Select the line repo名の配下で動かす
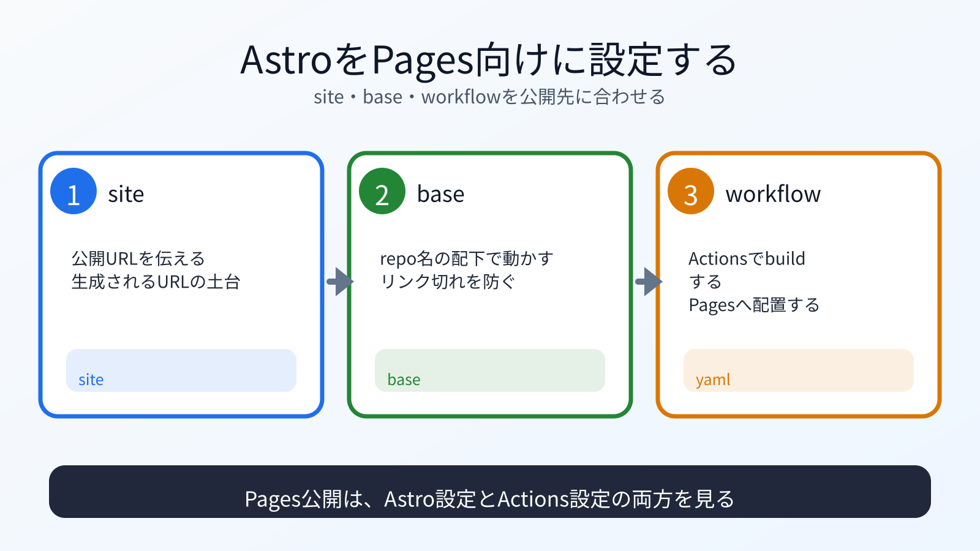This screenshot has height=551, width=980. tap(467, 258)
